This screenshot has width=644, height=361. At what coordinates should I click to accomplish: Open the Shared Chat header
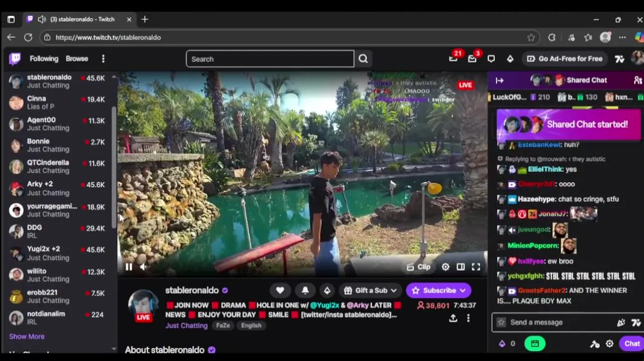point(569,80)
